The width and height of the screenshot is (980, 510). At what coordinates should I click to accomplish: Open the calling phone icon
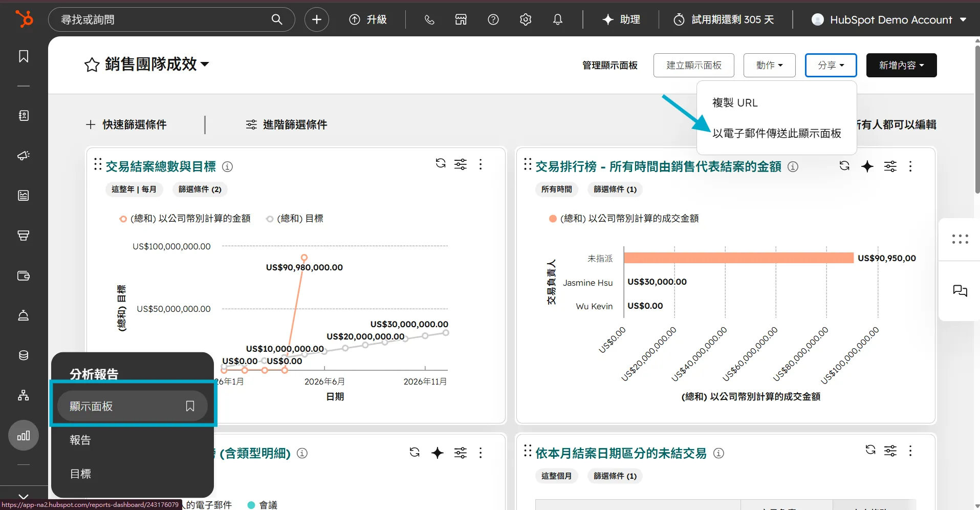(429, 19)
